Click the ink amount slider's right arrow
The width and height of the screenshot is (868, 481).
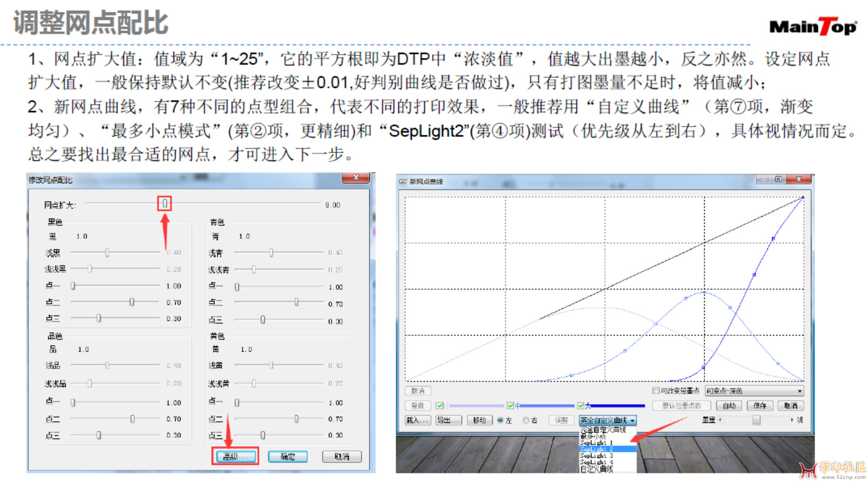tap(791, 420)
